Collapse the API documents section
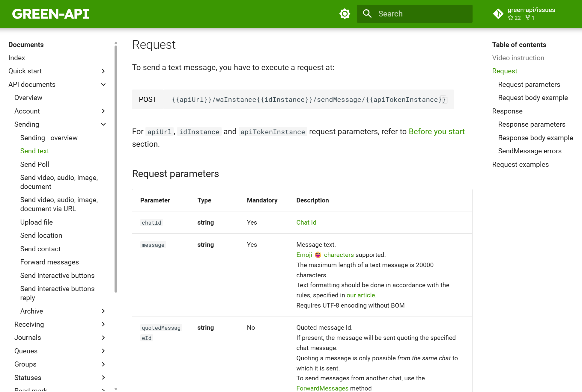 click(103, 84)
